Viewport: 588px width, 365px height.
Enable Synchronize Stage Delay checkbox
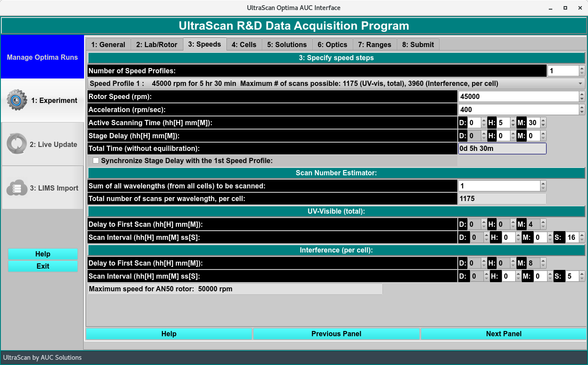pos(96,161)
